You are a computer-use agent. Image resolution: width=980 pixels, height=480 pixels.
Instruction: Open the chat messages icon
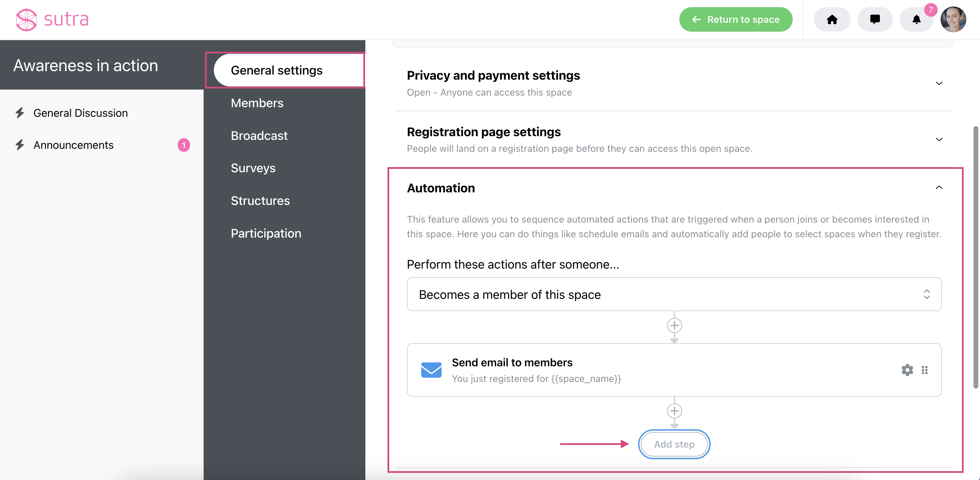click(875, 19)
